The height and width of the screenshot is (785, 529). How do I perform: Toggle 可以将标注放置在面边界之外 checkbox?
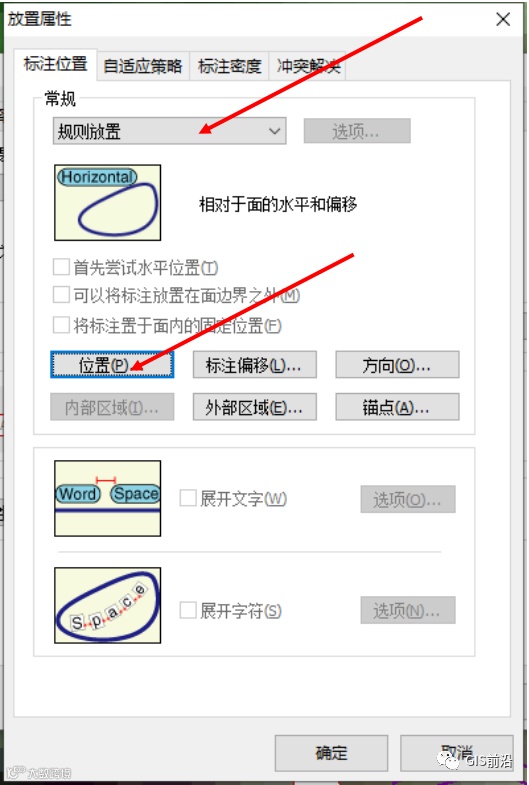point(61,295)
